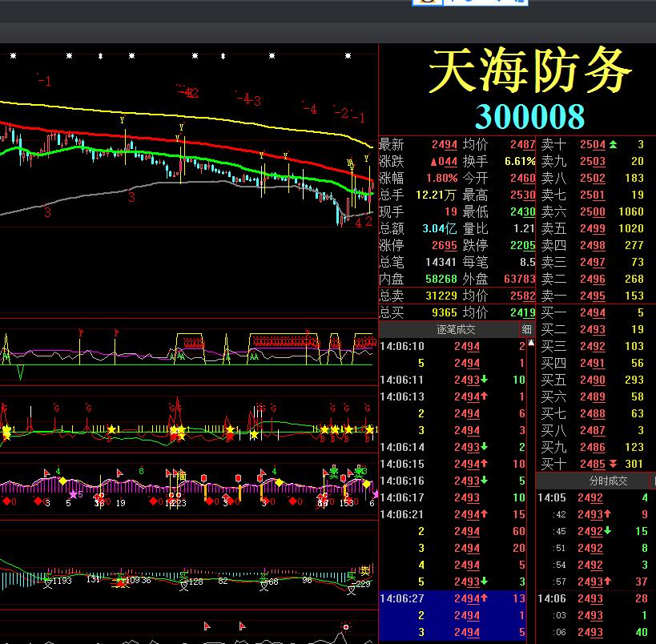Click the red down arrows beside 买十 2485
Image resolution: width=656 pixels, height=644 pixels.
pyautogui.click(x=613, y=464)
